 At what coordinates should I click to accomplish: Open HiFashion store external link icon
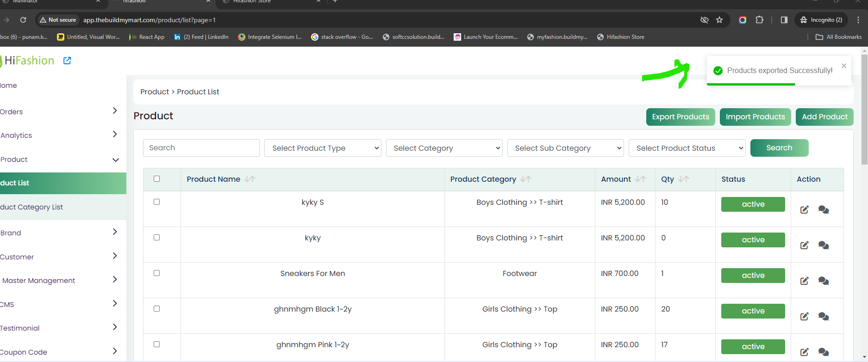click(x=67, y=61)
